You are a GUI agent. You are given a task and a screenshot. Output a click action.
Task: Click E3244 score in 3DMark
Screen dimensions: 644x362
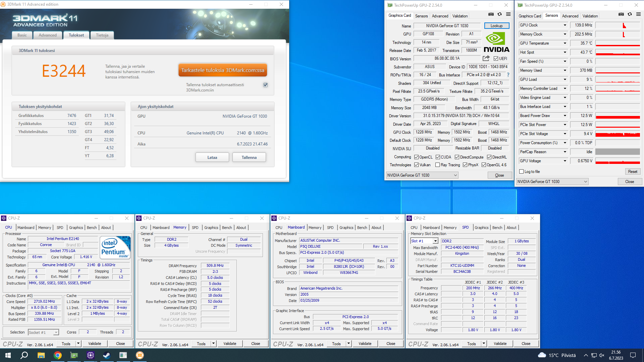click(64, 71)
